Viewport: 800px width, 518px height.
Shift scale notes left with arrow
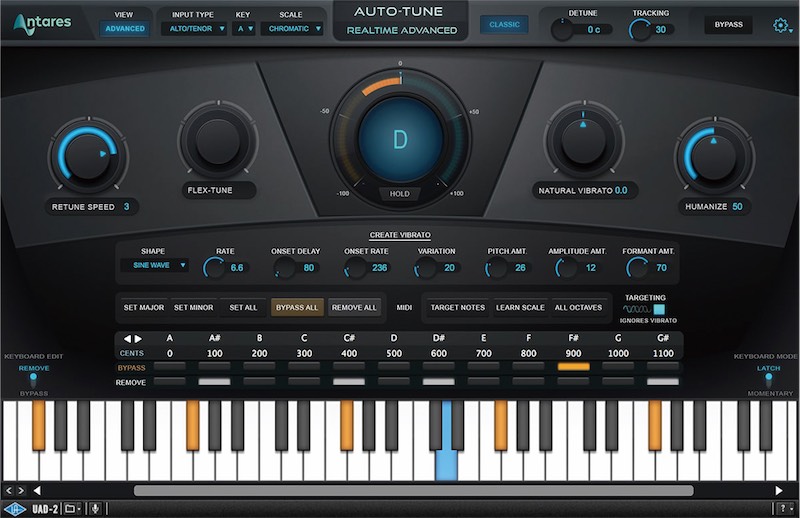[127, 338]
